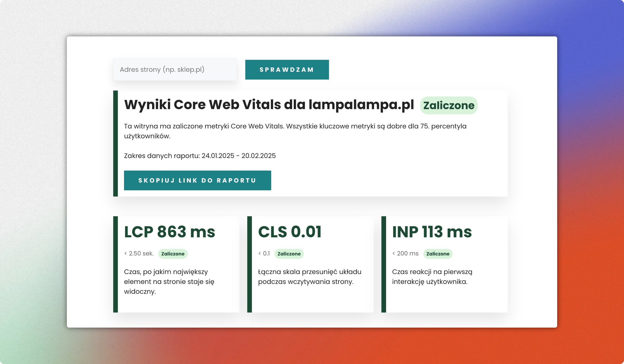Click the '< 200 ms' threshold label

405,253
